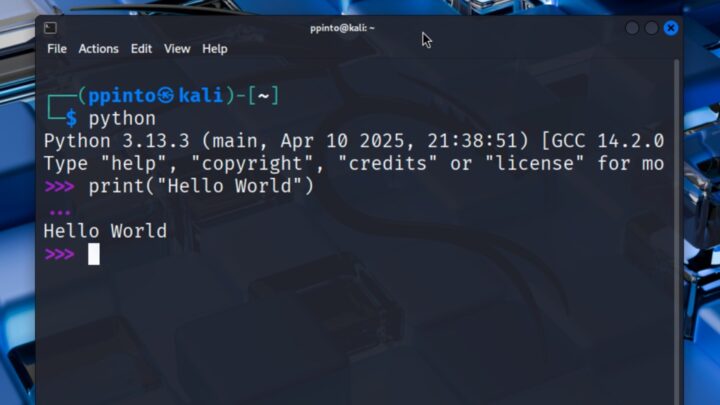This screenshot has width=720, height=405.
Task: Click the Kali symbol in the shell prompt
Action: tap(166, 96)
